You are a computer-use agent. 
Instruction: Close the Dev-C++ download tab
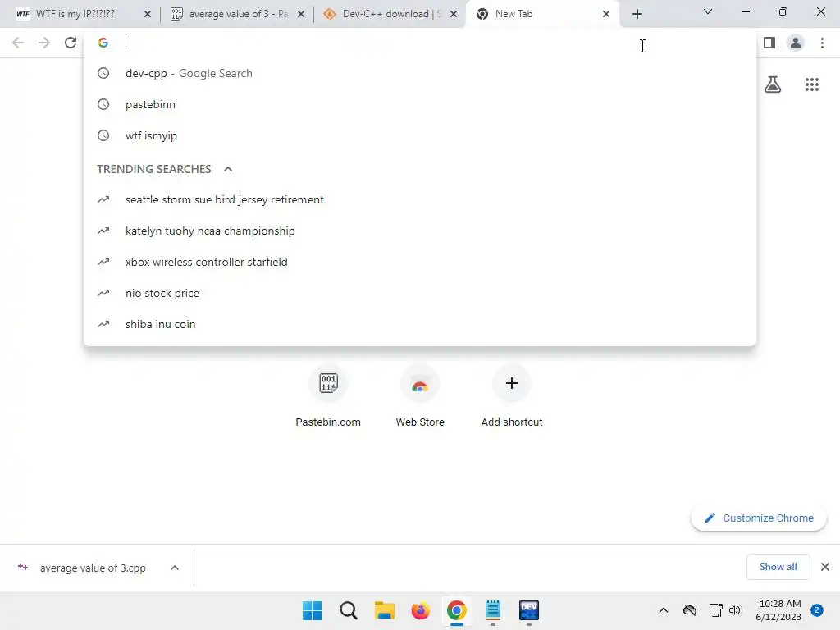454,15
